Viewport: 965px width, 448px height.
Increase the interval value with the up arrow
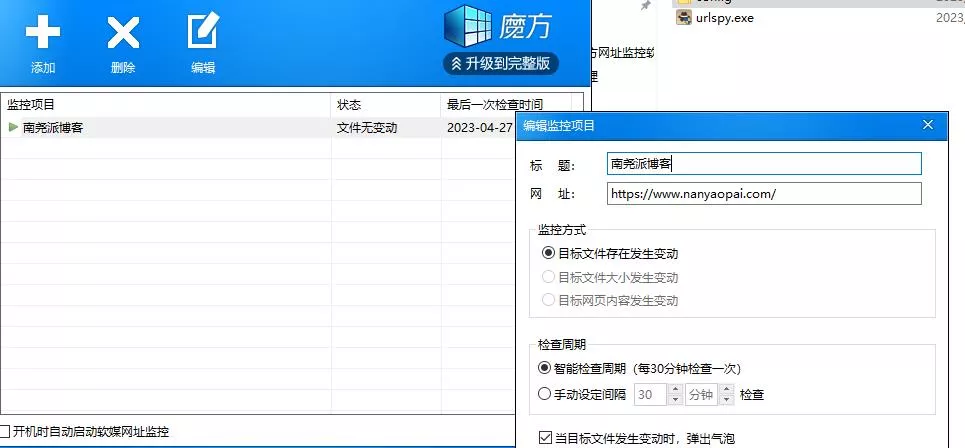[x=676, y=389]
